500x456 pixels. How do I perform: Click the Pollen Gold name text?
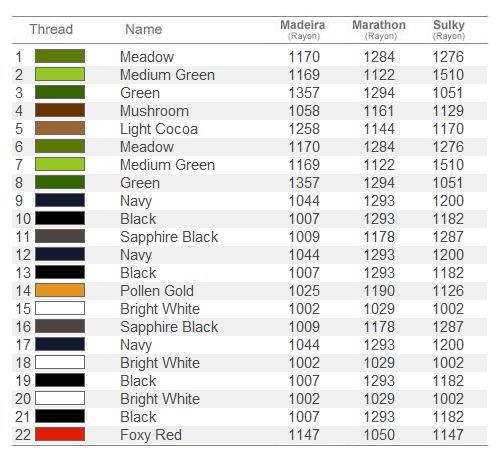(157, 291)
